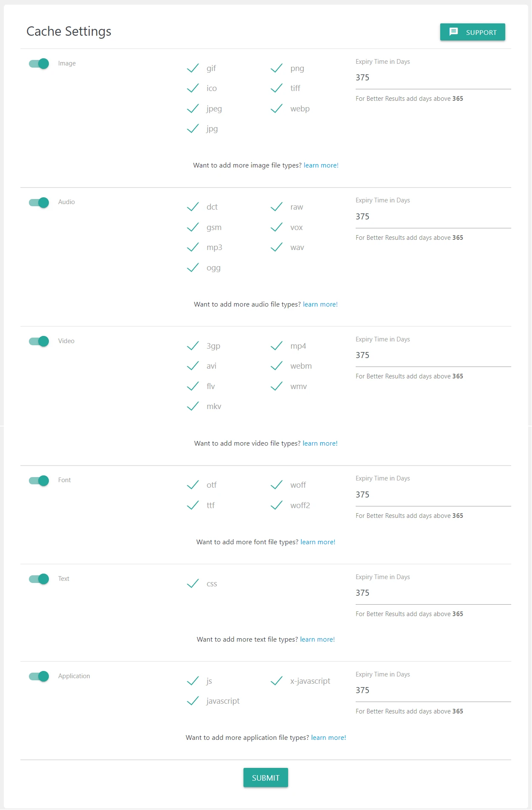
Task: Toggle the Video caching switch
Action: [x=39, y=341]
